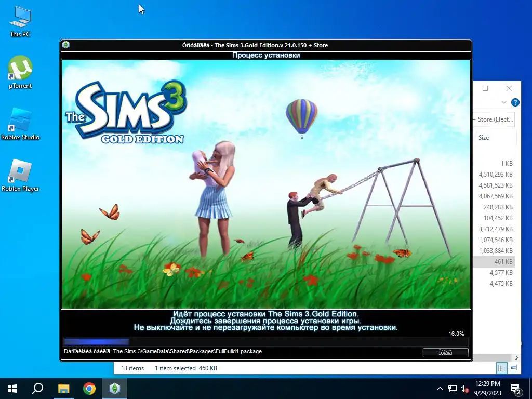
Task: Click the highlighted 461 KB file row
Action: tap(495, 262)
